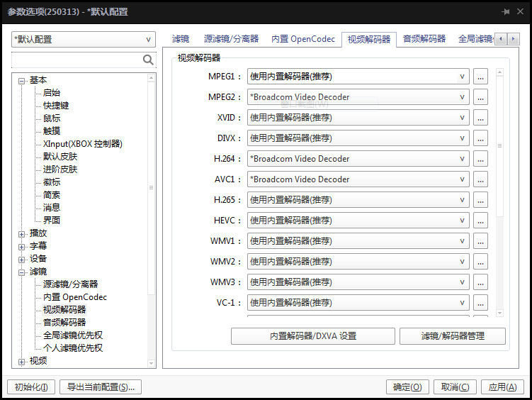
Task: Open WMV2 decoder settings ellipsis button
Action: (x=480, y=262)
